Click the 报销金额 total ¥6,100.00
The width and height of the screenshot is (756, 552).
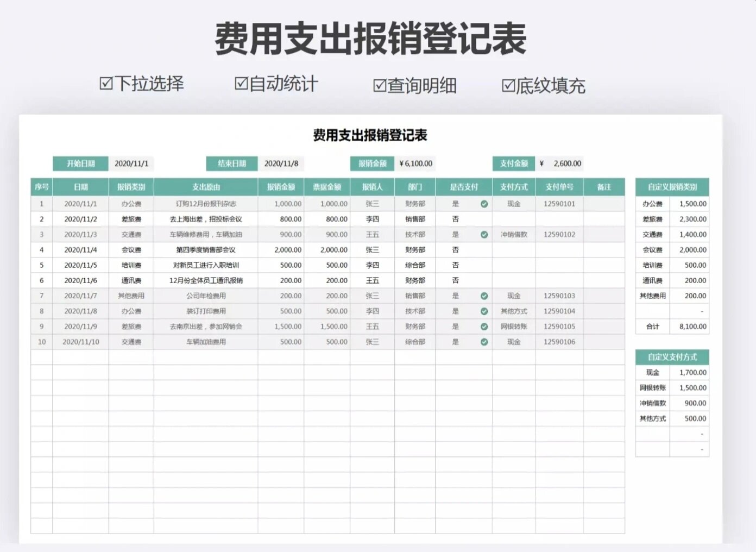415,164
